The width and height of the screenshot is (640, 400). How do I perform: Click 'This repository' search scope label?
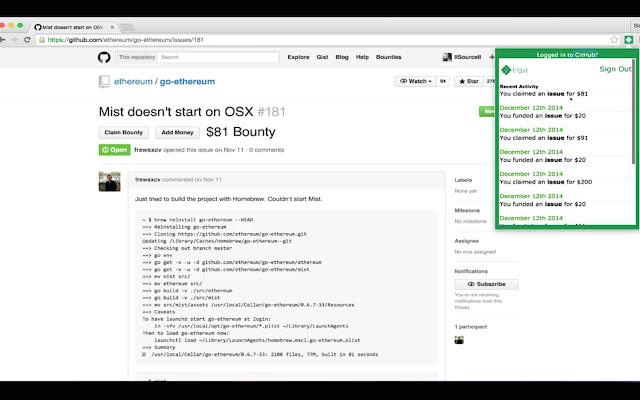coord(137,57)
